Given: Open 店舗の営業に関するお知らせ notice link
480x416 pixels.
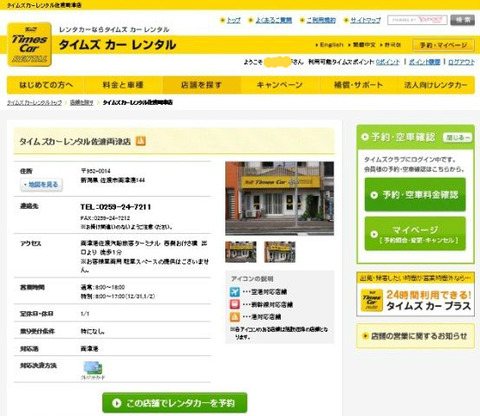Looking at the screenshot, I should pyautogui.click(x=415, y=336).
